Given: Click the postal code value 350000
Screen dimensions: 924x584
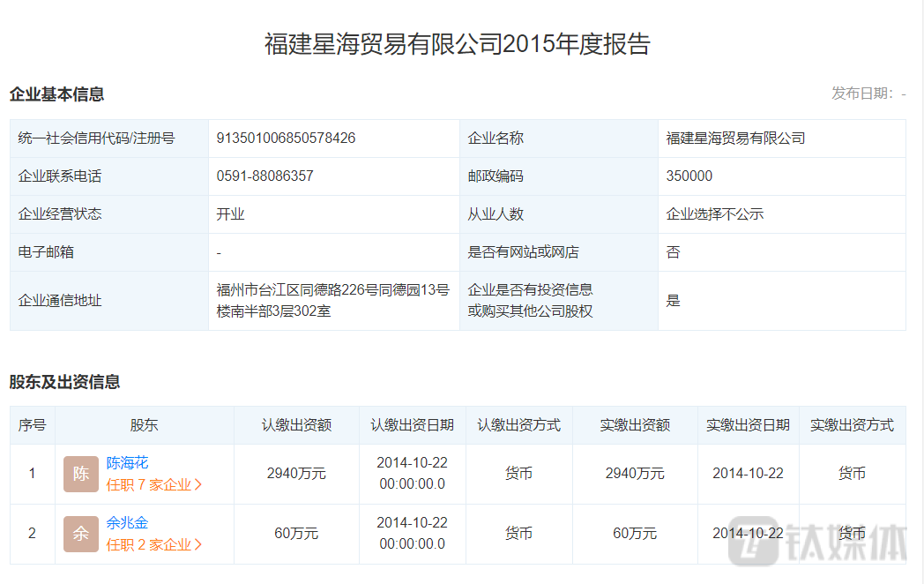Looking at the screenshot, I should pyautogui.click(x=689, y=176).
